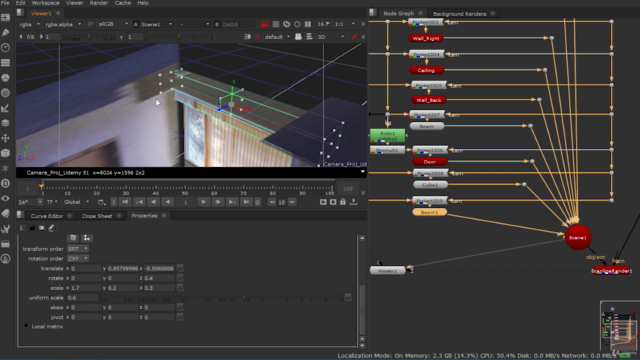
Task: Jump to the last frame button
Action: (x=246, y=202)
